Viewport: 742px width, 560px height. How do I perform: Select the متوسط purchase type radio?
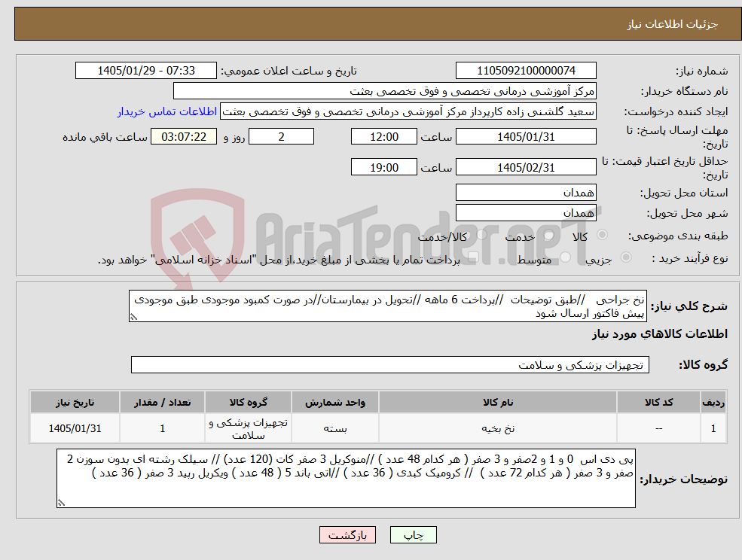point(566,257)
